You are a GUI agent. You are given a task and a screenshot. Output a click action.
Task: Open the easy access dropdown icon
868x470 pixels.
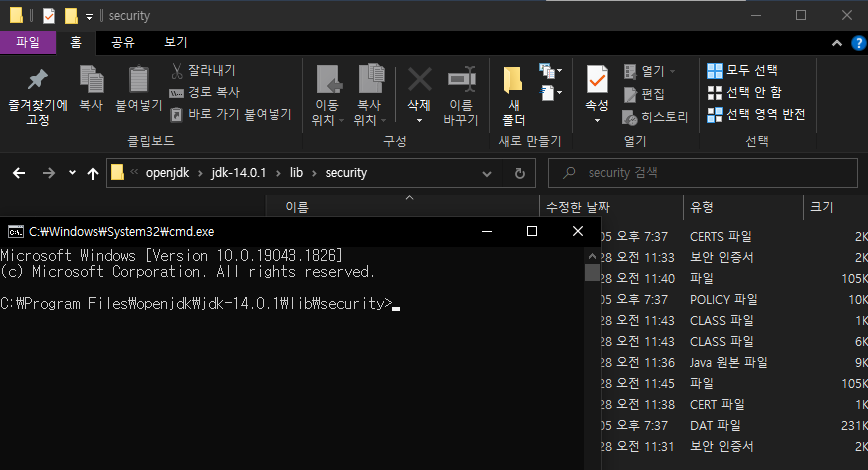click(x=550, y=92)
